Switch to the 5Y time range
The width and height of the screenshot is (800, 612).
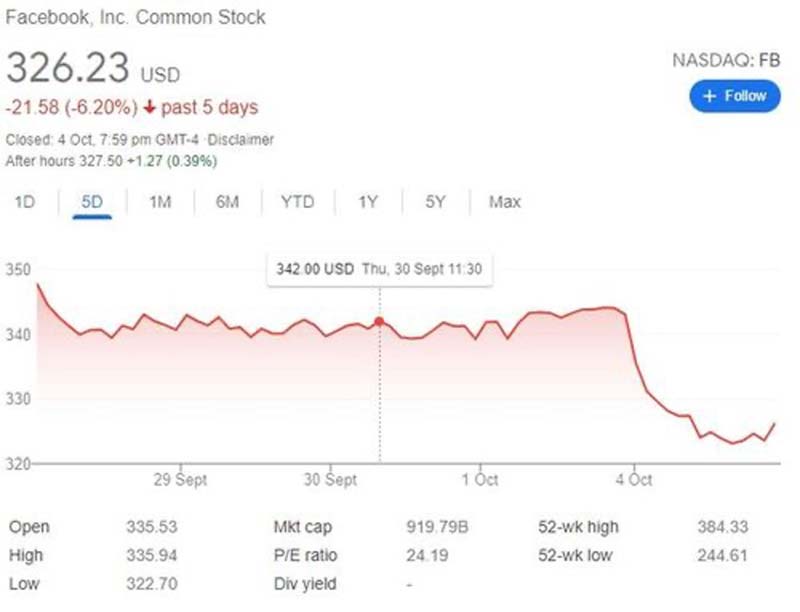click(434, 201)
